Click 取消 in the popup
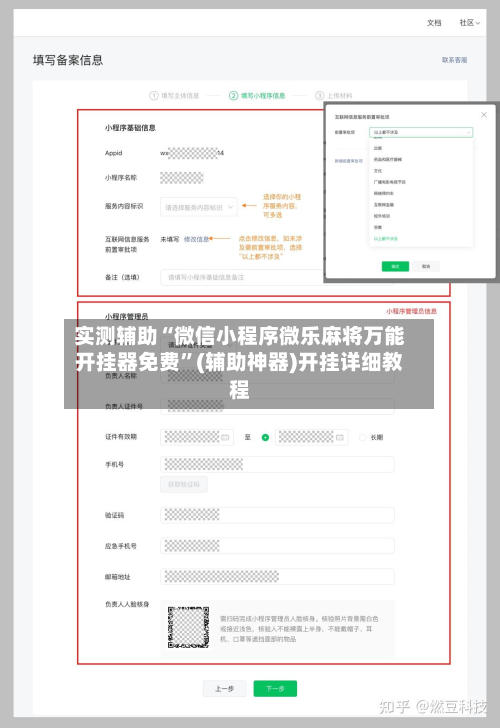The height and width of the screenshot is (728, 500). click(426, 266)
